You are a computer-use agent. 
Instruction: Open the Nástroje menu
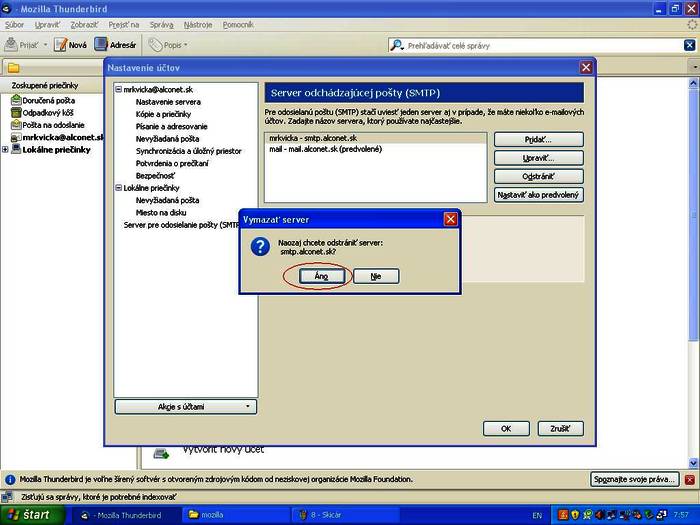pos(198,25)
